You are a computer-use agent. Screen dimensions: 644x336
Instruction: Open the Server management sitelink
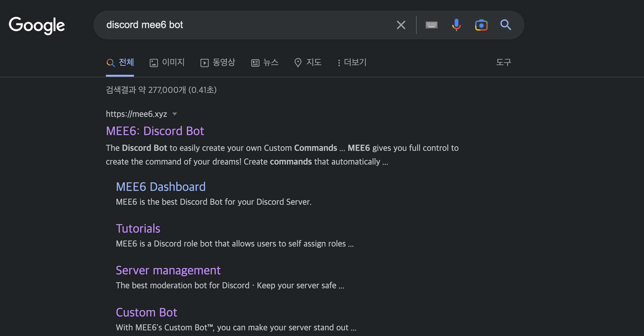(168, 270)
